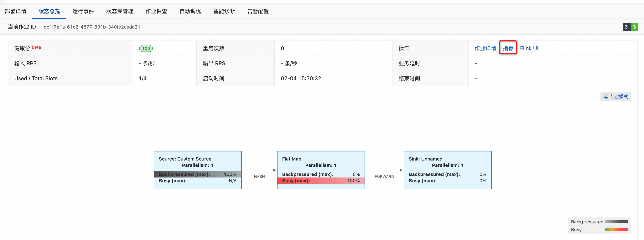Open the 智能诊断 tab
The height and width of the screenshot is (240, 644).
click(x=224, y=11)
